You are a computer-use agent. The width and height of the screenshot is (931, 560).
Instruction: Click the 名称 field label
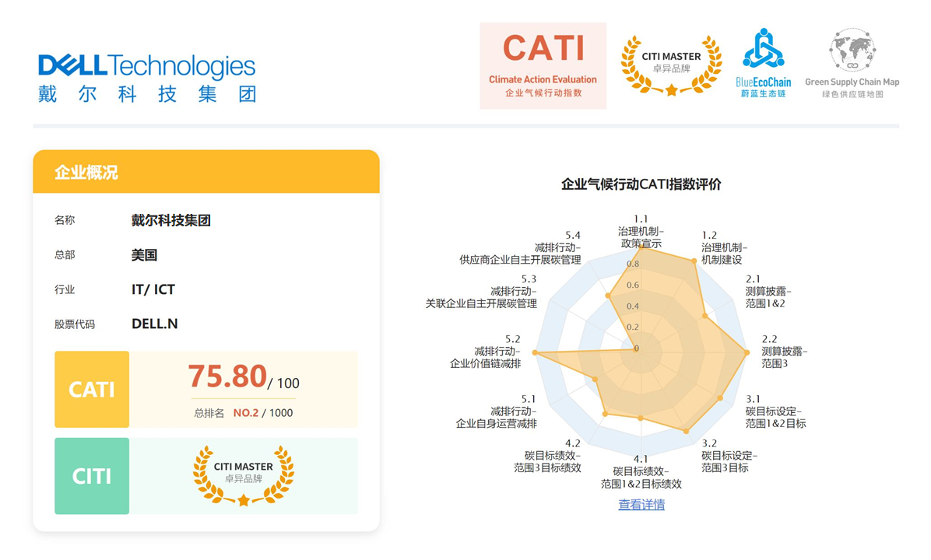pyautogui.click(x=65, y=220)
